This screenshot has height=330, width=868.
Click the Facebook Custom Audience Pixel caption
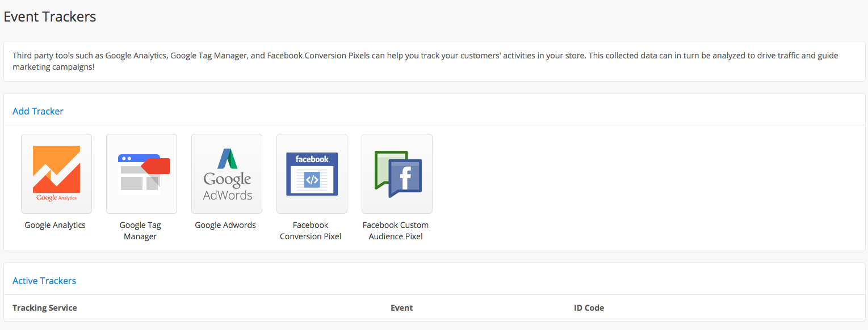(396, 231)
